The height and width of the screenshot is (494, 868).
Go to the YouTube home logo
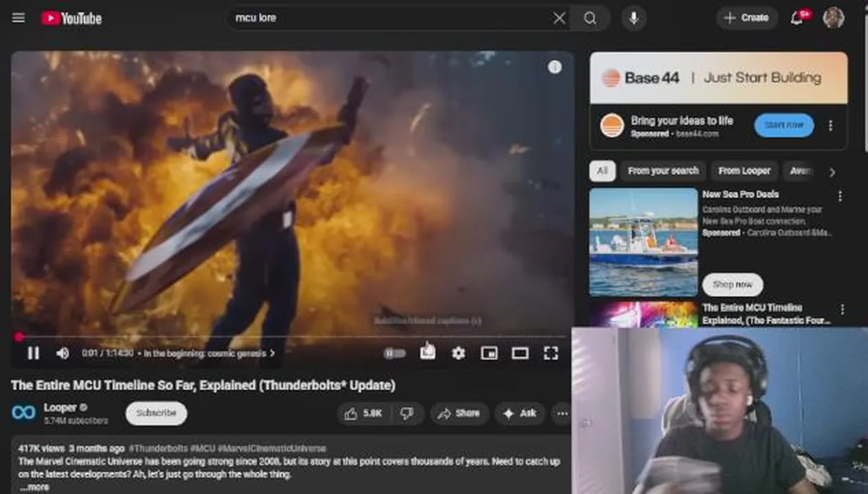pos(71,19)
